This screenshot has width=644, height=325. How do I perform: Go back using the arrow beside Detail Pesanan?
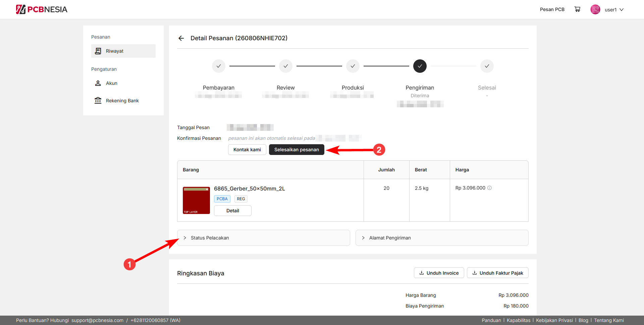pyautogui.click(x=181, y=38)
